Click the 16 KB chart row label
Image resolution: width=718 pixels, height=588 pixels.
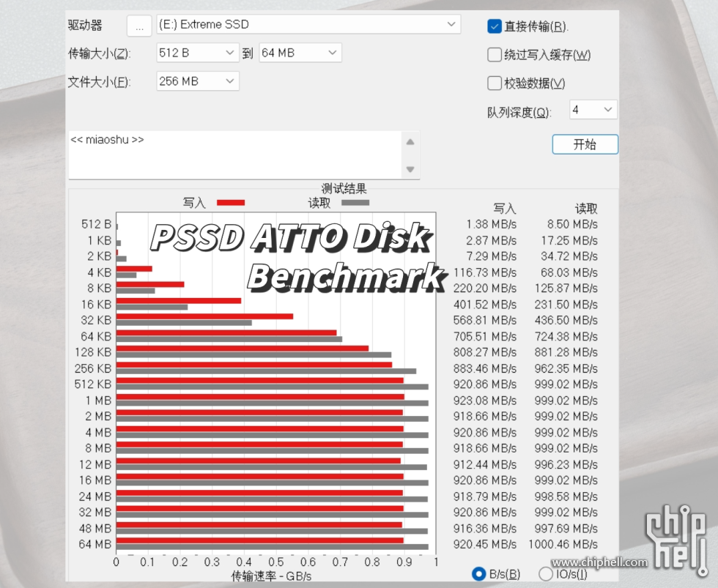[96, 305]
